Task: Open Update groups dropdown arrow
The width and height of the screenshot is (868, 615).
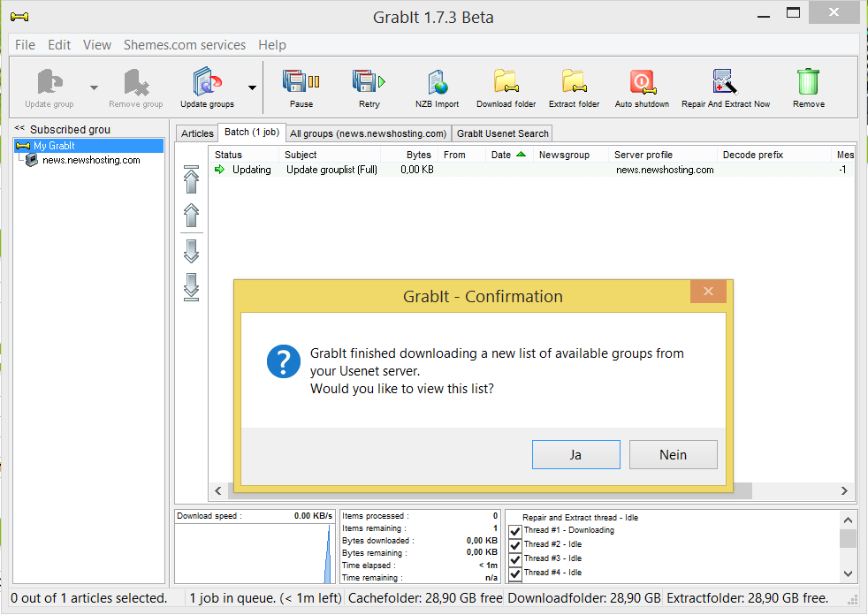Action: [x=253, y=87]
